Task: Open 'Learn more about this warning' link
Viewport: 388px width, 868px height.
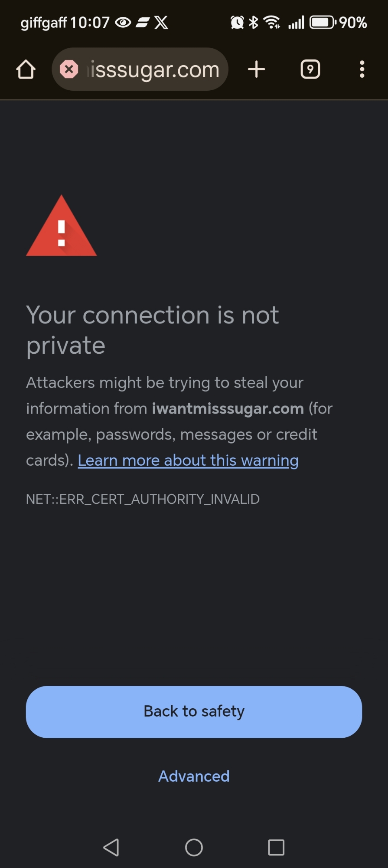Action: (188, 460)
